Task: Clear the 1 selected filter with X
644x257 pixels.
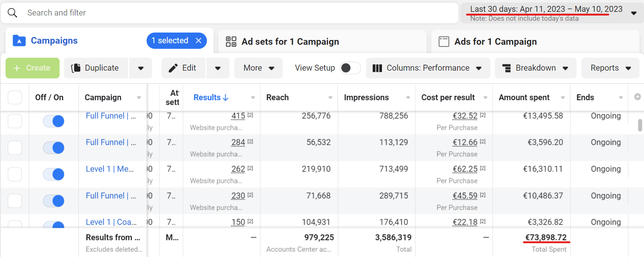Action: [x=199, y=41]
